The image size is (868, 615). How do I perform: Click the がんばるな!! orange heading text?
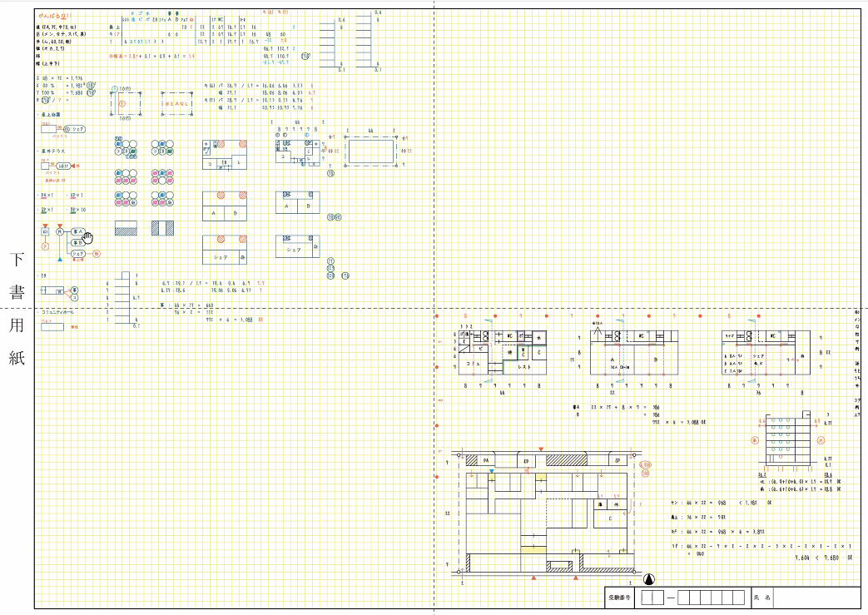coord(55,17)
